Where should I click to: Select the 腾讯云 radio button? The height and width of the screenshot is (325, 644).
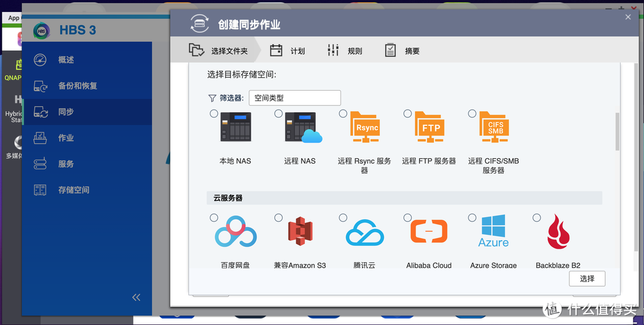coord(343,218)
